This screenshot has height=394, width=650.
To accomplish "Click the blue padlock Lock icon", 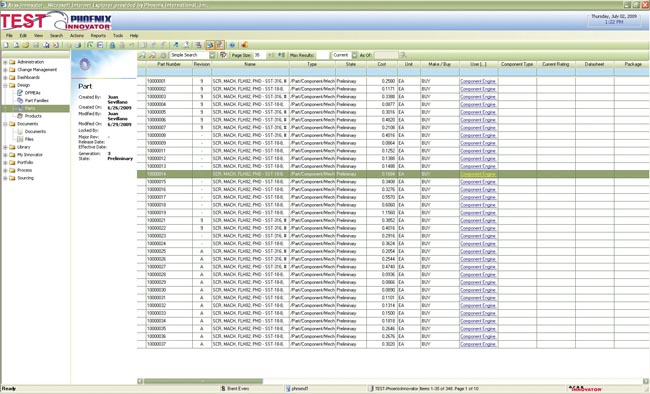I will [x=112, y=45].
